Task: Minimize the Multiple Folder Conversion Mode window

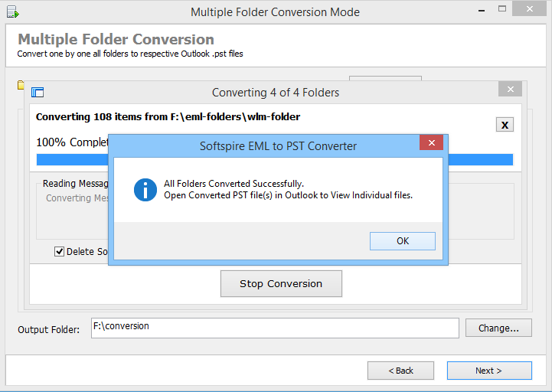Action: (482, 10)
